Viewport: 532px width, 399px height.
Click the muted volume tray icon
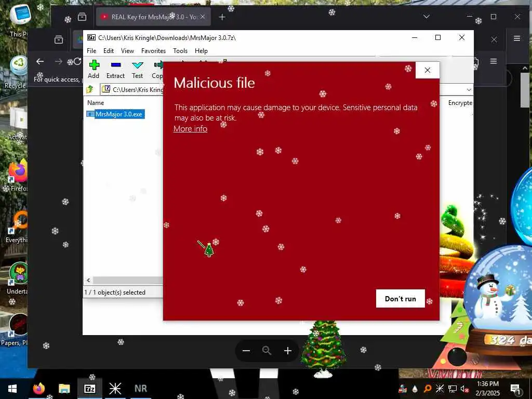(x=464, y=389)
